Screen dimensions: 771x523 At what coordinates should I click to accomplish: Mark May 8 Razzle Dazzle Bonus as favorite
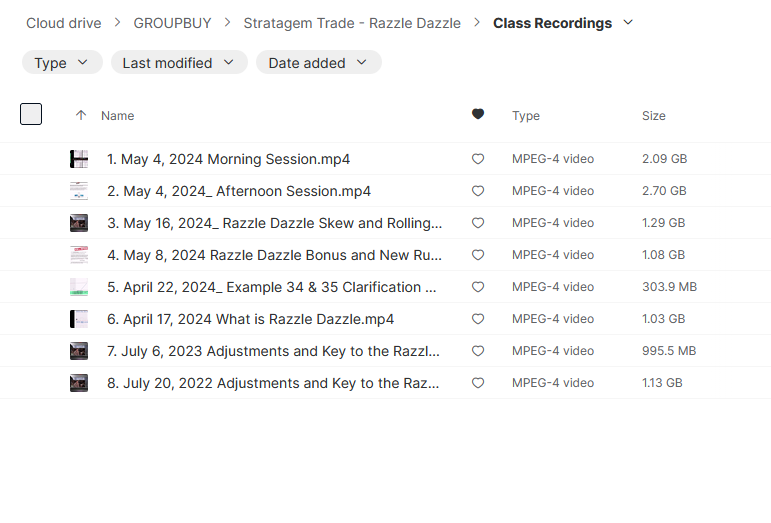click(x=478, y=255)
